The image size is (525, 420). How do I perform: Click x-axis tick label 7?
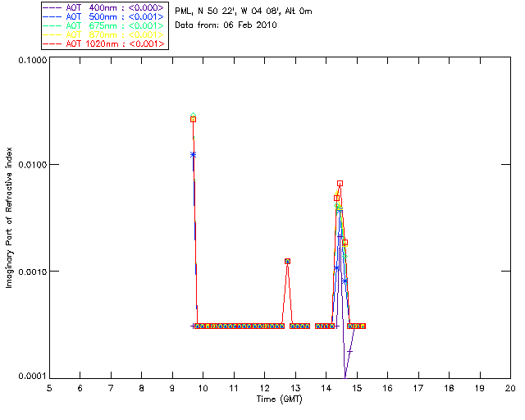111,388
